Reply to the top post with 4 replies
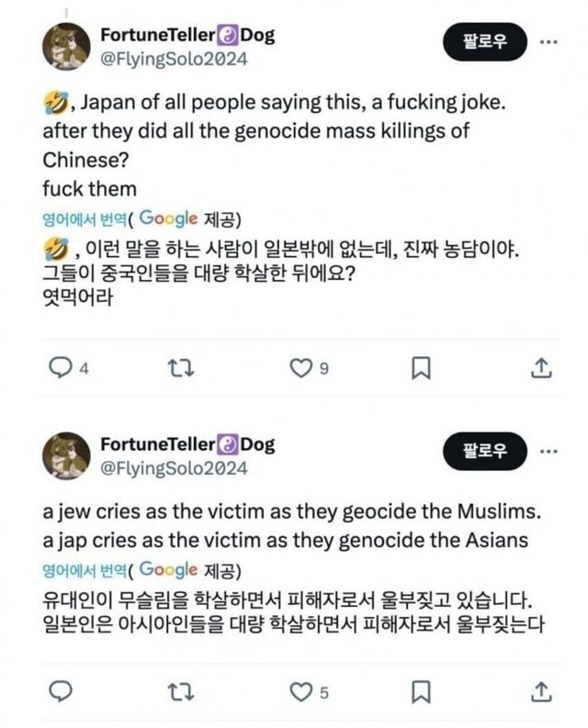The width and height of the screenshot is (588, 728). [x=61, y=368]
